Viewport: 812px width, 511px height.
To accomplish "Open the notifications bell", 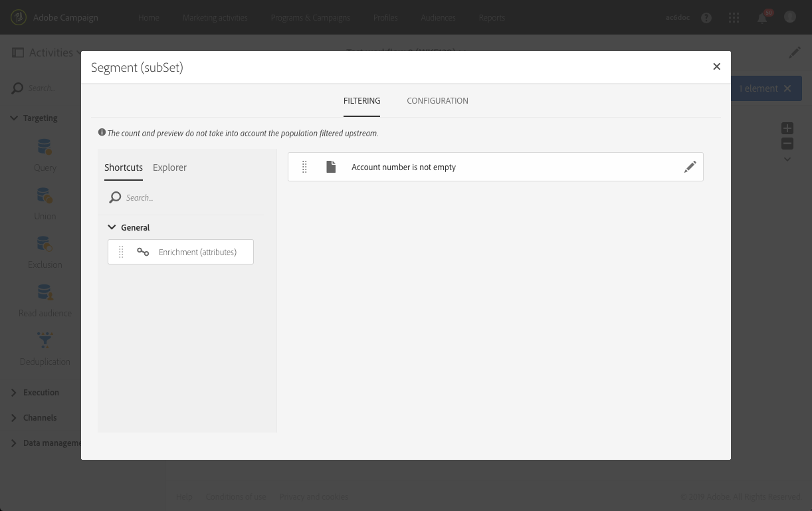I will 762,18.
